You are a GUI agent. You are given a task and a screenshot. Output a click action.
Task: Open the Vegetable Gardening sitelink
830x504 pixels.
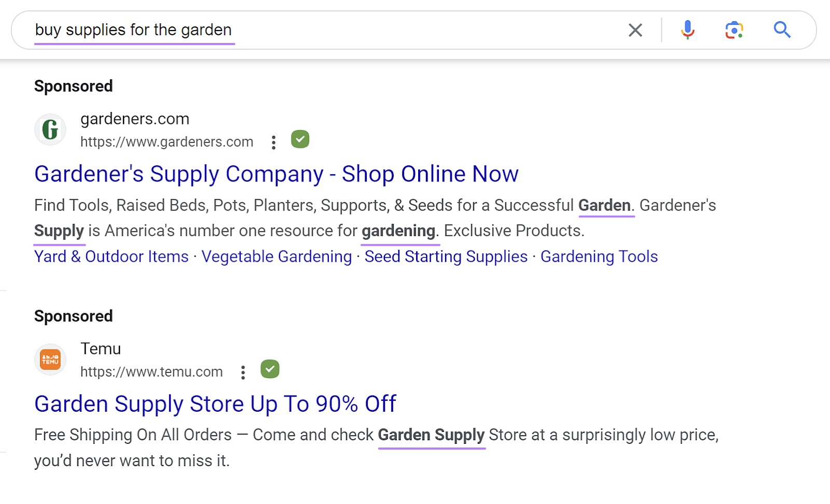(276, 256)
